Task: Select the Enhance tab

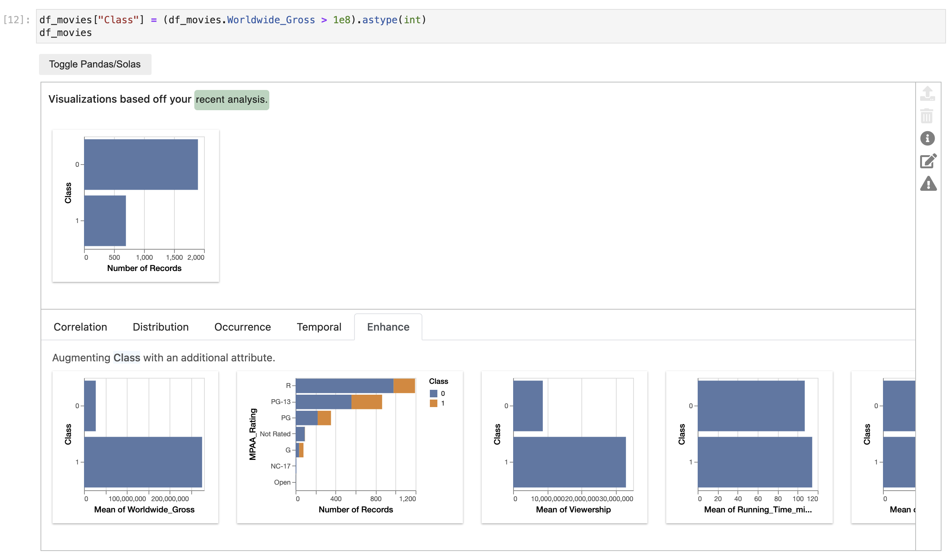Action: pyautogui.click(x=388, y=327)
